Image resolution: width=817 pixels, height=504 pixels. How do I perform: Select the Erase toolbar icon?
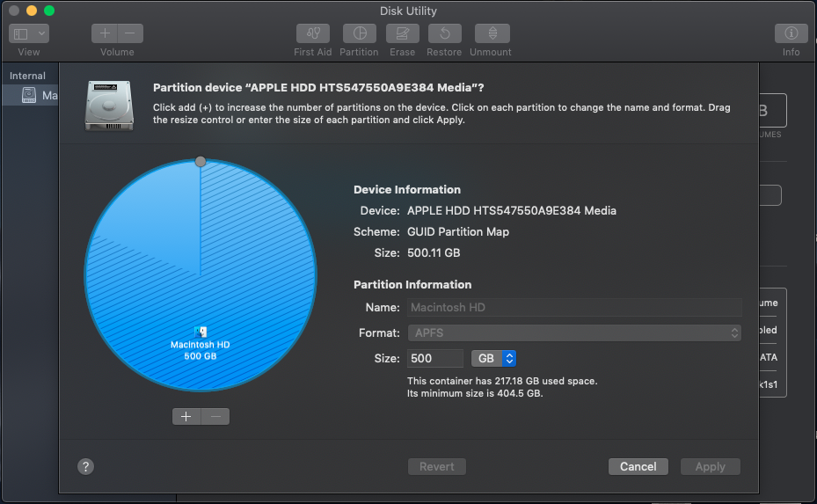click(402, 33)
